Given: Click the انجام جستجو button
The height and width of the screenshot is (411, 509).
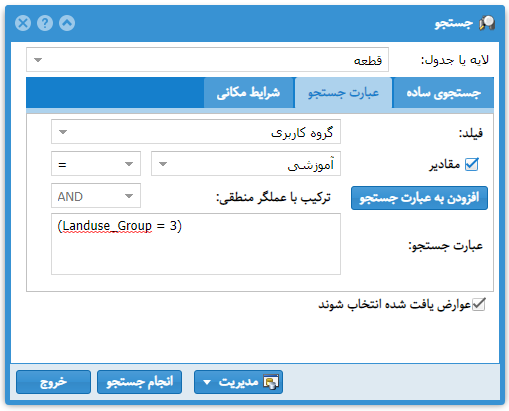Looking at the screenshot, I should [x=139, y=382].
